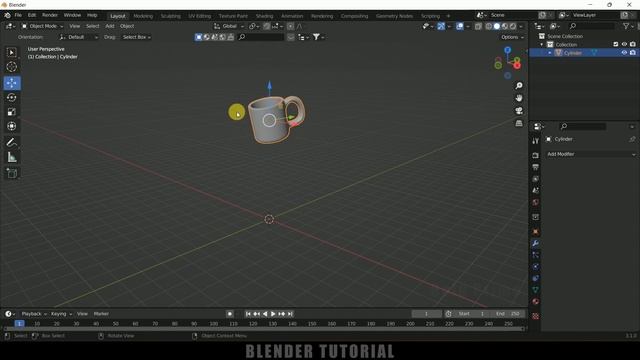The image size is (640, 360).
Task: Toggle X-ray mode in viewport header
Action: click(x=478, y=26)
